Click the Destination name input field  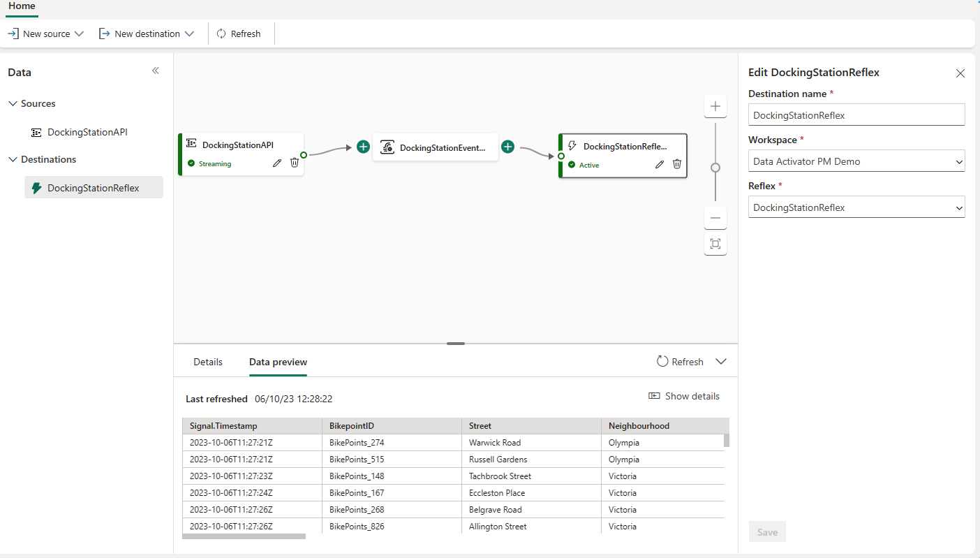(856, 115)
